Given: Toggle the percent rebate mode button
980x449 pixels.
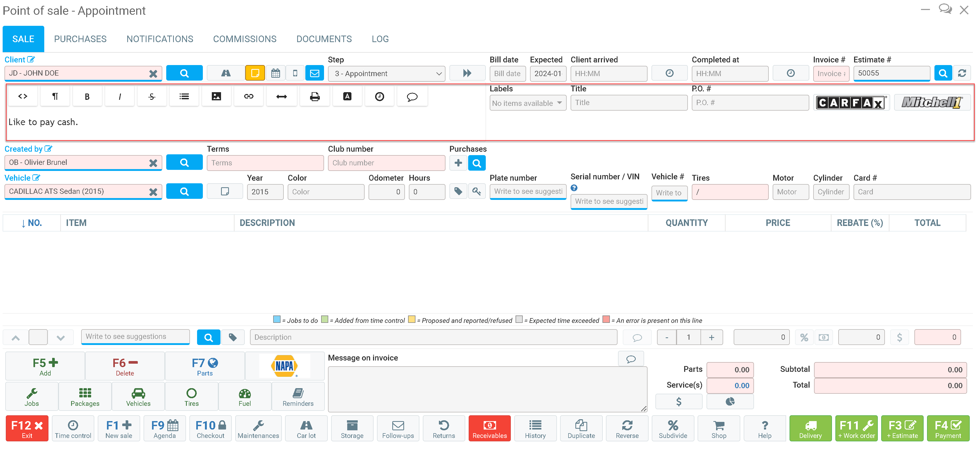Looking at the screenshot, I should (x=804, y=337).
